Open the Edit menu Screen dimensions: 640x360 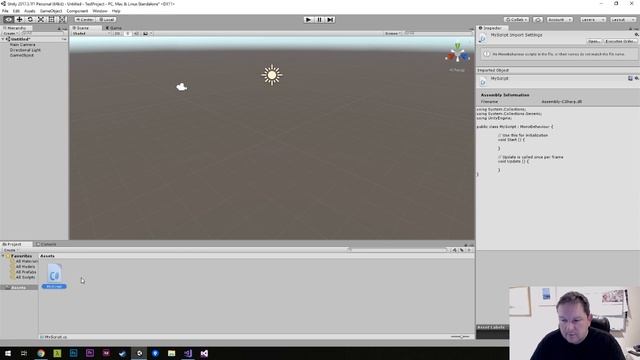(16, 11)
